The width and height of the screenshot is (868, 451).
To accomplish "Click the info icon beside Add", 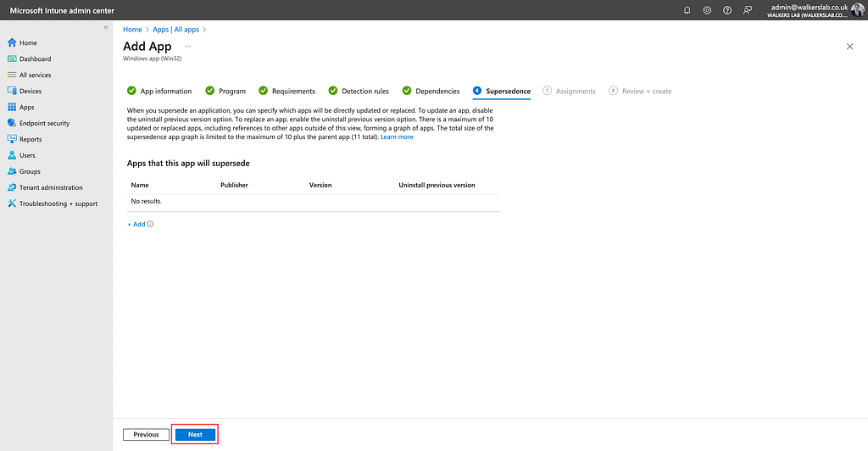I will (x=151, y=225).
